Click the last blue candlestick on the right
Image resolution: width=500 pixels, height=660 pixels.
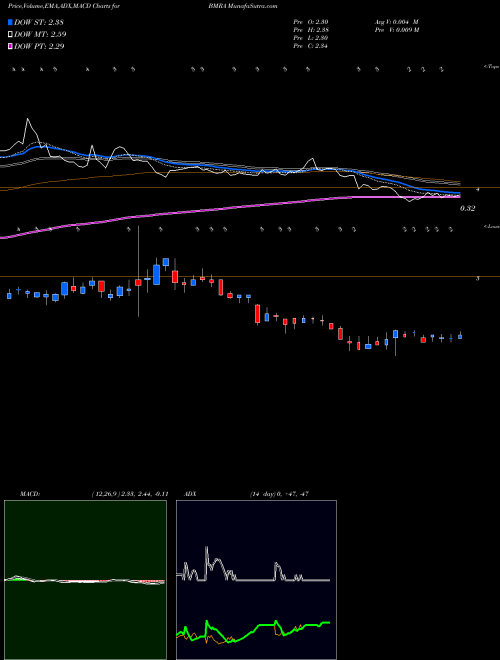click(x=460, y=336)
